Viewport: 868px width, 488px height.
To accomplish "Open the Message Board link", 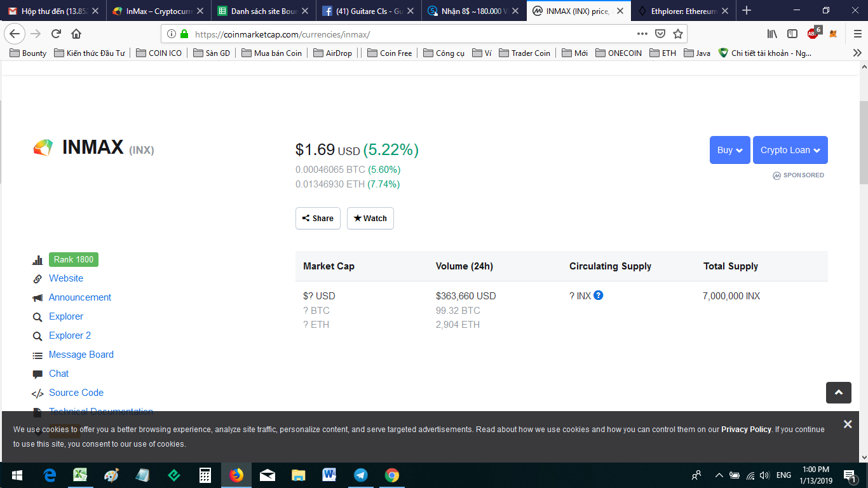I will [81, 355].
